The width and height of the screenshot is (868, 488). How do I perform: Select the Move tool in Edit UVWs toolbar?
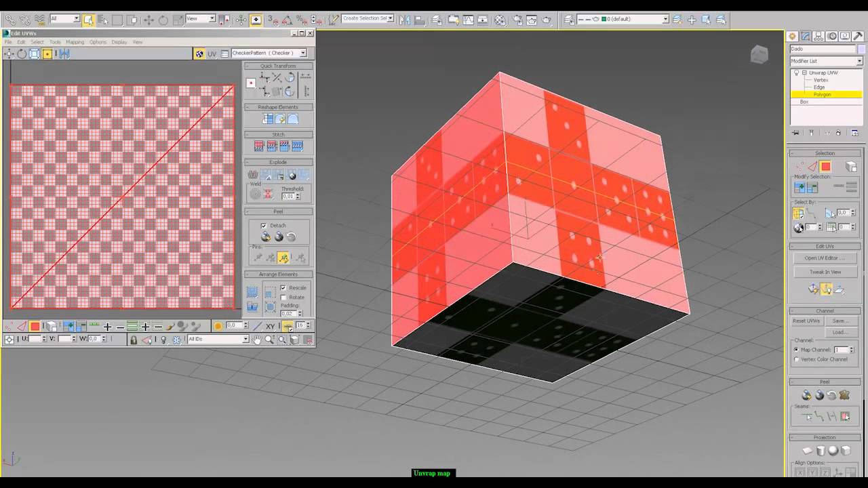(9, 54)
